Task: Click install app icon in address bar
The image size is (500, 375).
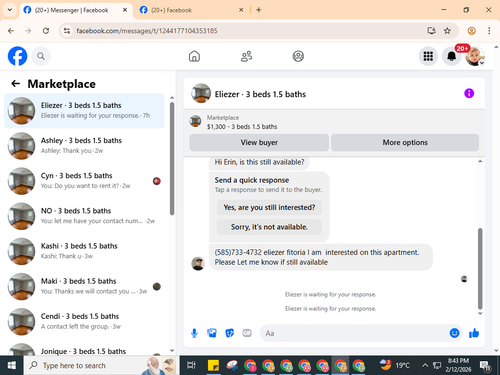Action: click(x=431, y=31)
